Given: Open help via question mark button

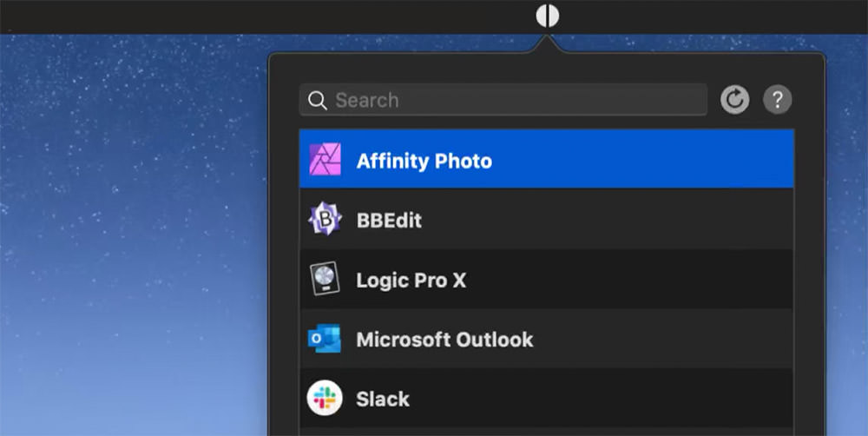Looking at the screenshot, I should 777,100.
